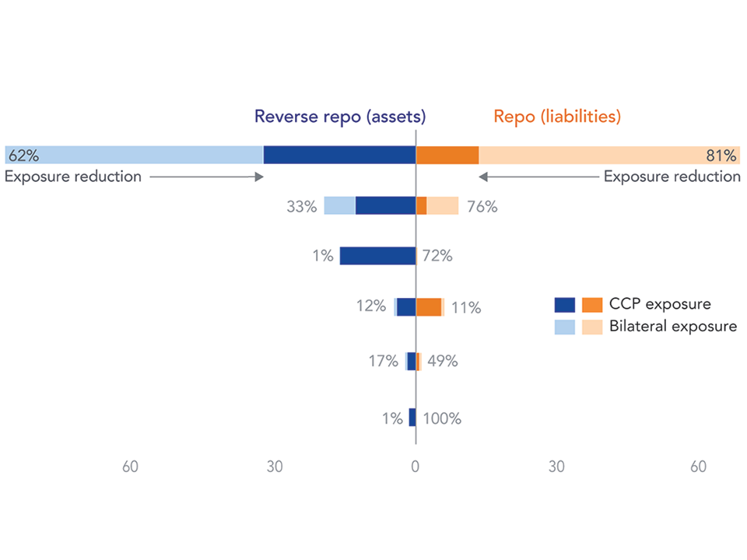Select the 100% label near the bottom bar
747x560 pixels.
pos(442,418)
